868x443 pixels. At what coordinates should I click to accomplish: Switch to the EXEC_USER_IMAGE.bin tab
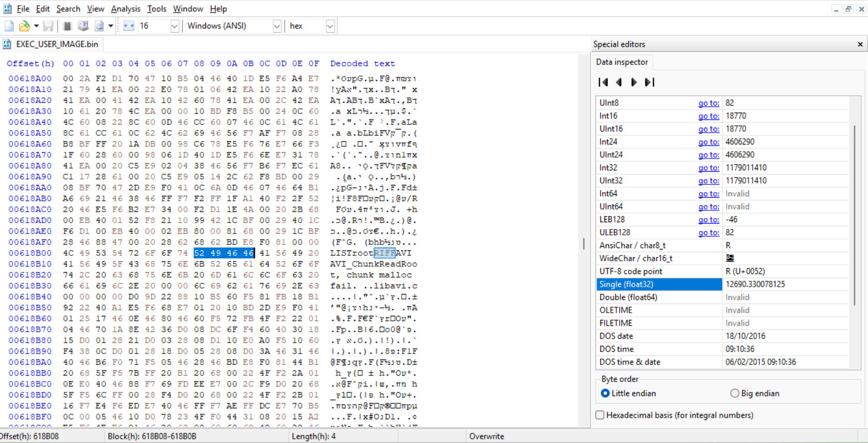coord(56,44)
